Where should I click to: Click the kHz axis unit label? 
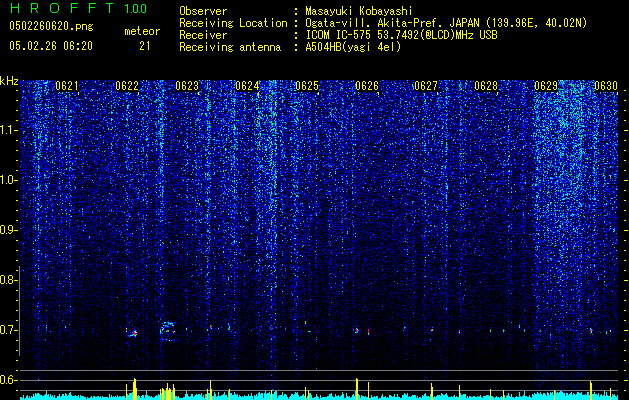click(9, 81)
